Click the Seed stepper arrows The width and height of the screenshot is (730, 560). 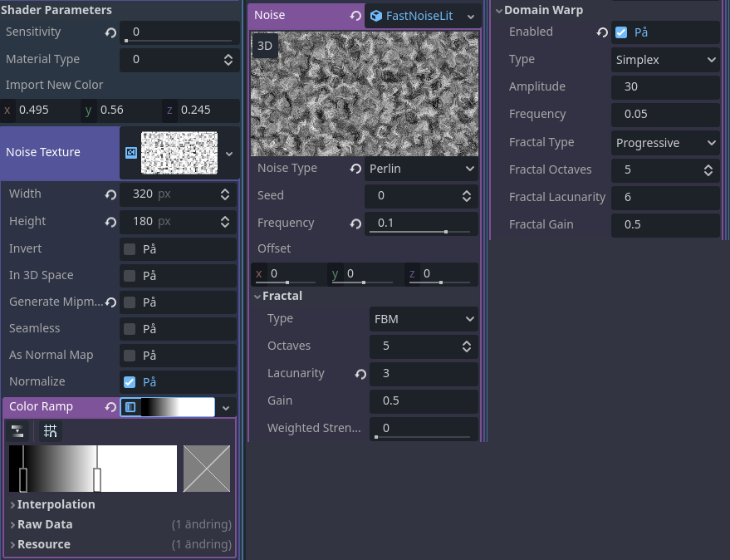467,196
